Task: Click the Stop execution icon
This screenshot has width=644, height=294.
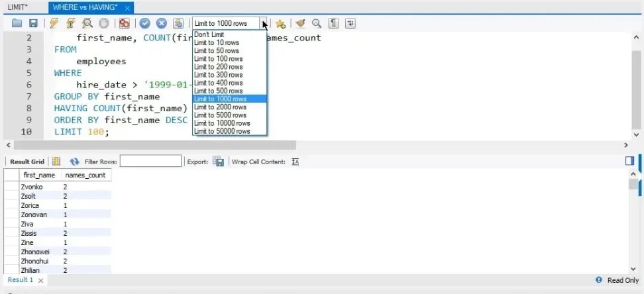Action: tap(104, 23)
